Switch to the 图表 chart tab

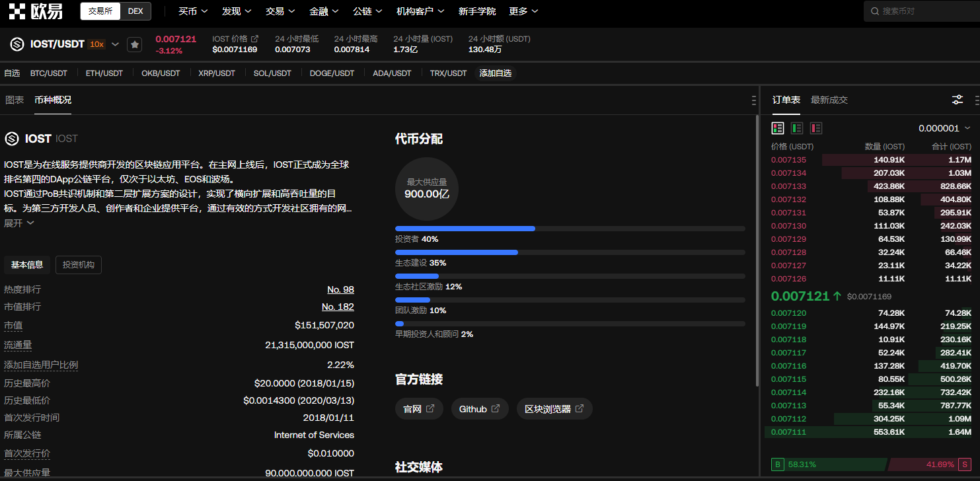[15, 100]
